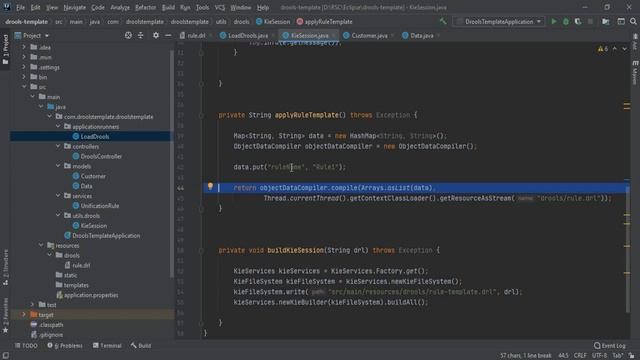Click the Build project hammer icon
The image size is (640, 360).
pyautogui.click(x=443, y=22)
